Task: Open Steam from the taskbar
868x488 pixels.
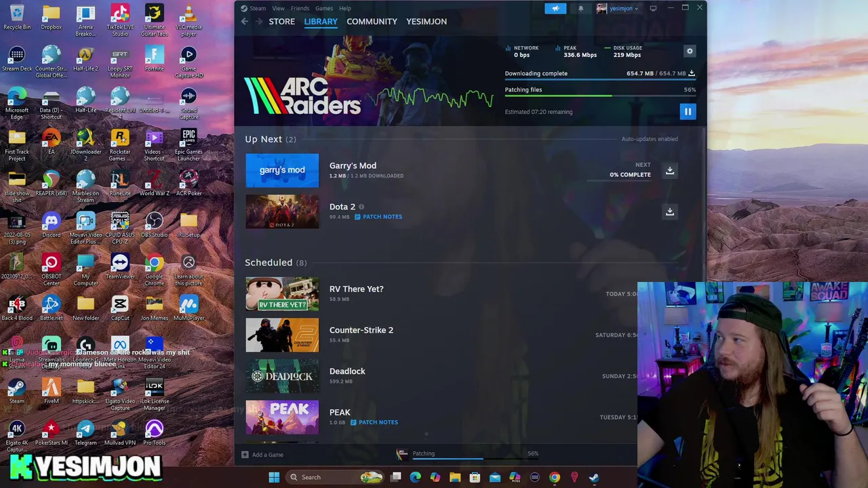Action: [594, 477]
